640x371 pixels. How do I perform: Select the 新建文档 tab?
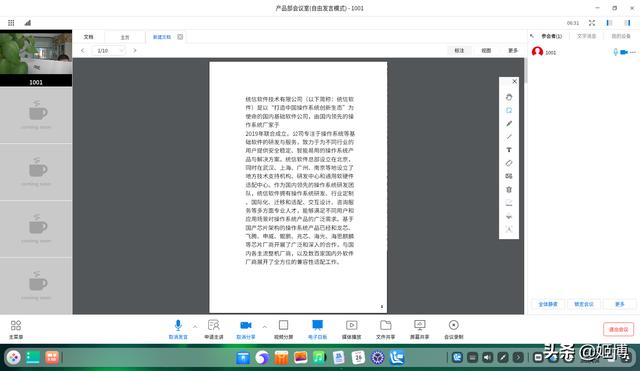162,37
